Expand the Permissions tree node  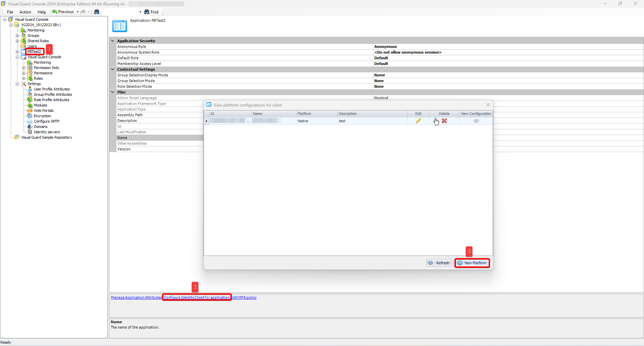[24, 73]
